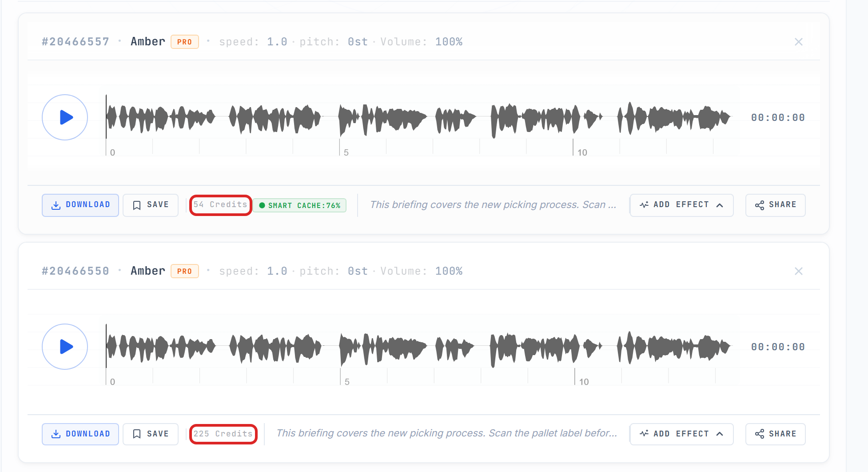The height and width of the screenshot is (472, 868).
Task: Click speed 1.0 value on clip #20466557
Action: click(277, 42)
